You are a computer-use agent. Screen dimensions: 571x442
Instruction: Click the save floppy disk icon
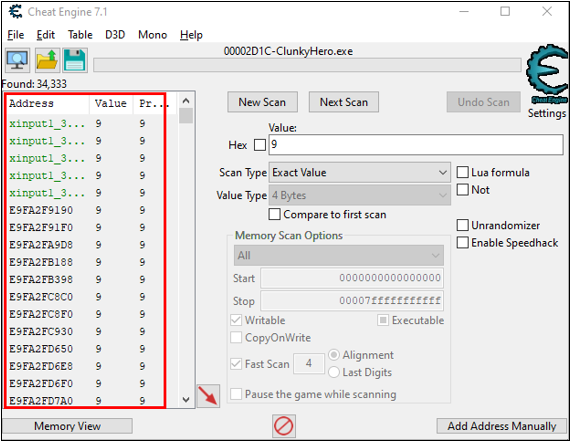(x=75, y=60)
